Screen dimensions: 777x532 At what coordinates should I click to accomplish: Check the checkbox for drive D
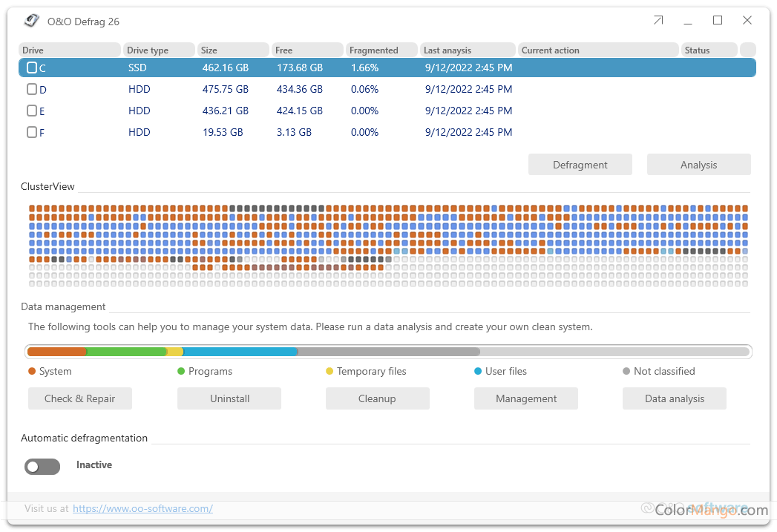tap(32, 89)
